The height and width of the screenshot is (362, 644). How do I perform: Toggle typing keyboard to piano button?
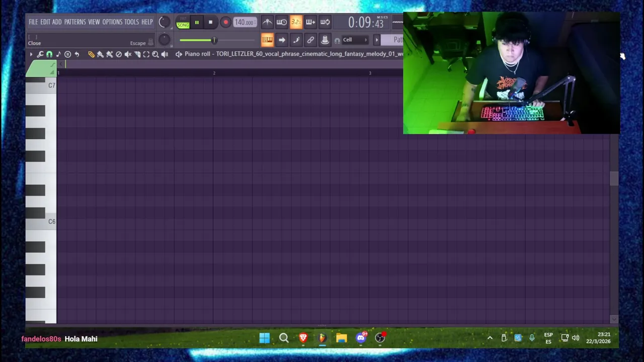(x=267, y=40)
